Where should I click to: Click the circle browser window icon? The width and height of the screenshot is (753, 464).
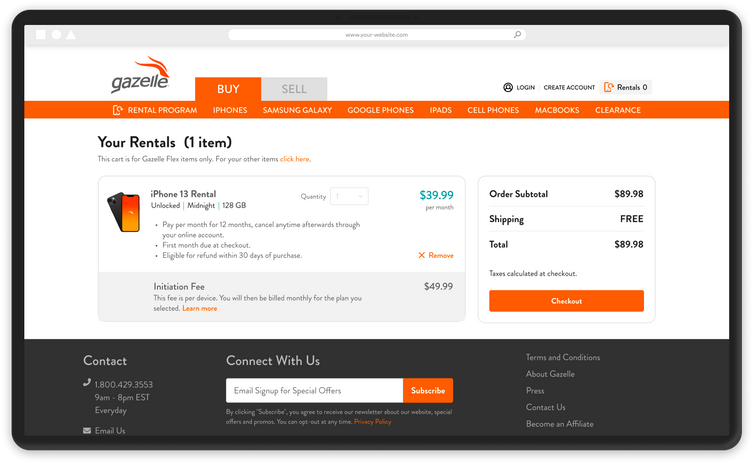[56, 35]
